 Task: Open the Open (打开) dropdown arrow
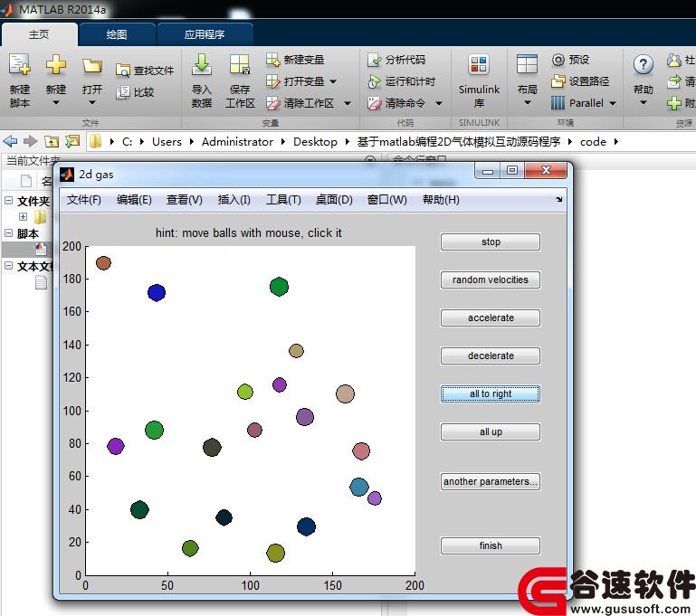pyautogui.click(x=92, y=103)
